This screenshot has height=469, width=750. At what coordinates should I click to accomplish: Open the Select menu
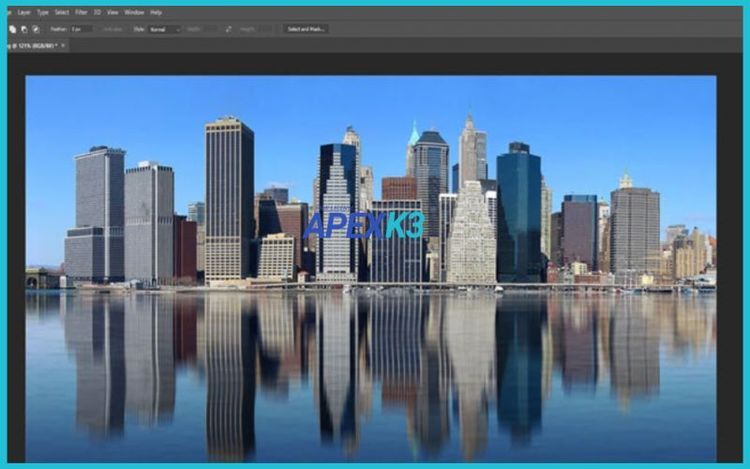tap(62, 12)
